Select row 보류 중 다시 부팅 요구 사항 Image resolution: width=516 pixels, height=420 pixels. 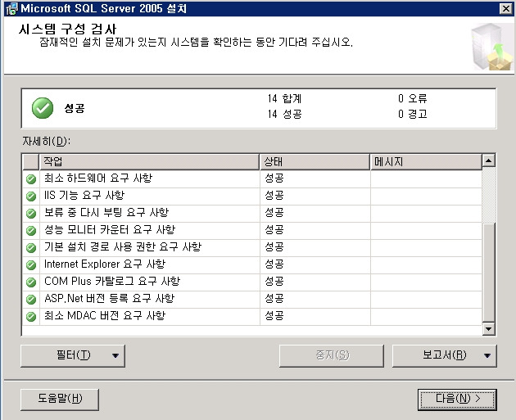pos(252,214)
